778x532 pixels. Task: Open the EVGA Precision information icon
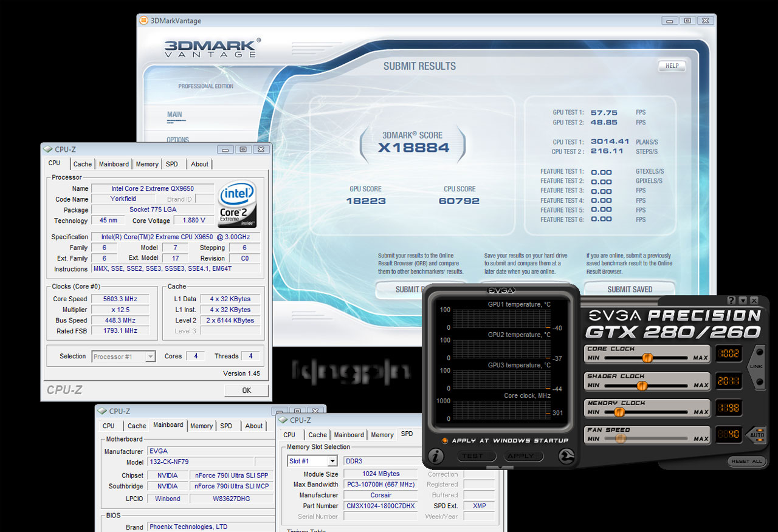[436, 455]
